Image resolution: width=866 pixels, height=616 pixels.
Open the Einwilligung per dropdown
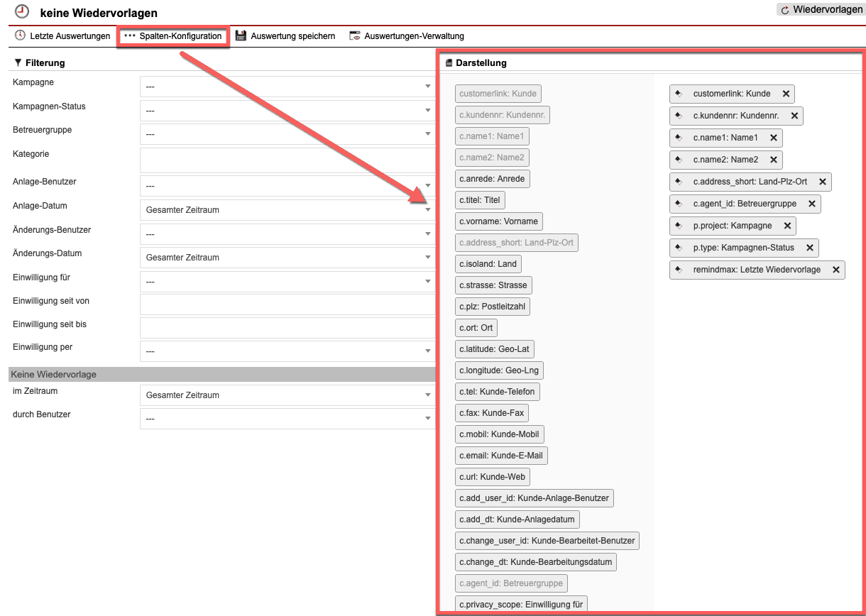tap(287, 351)
